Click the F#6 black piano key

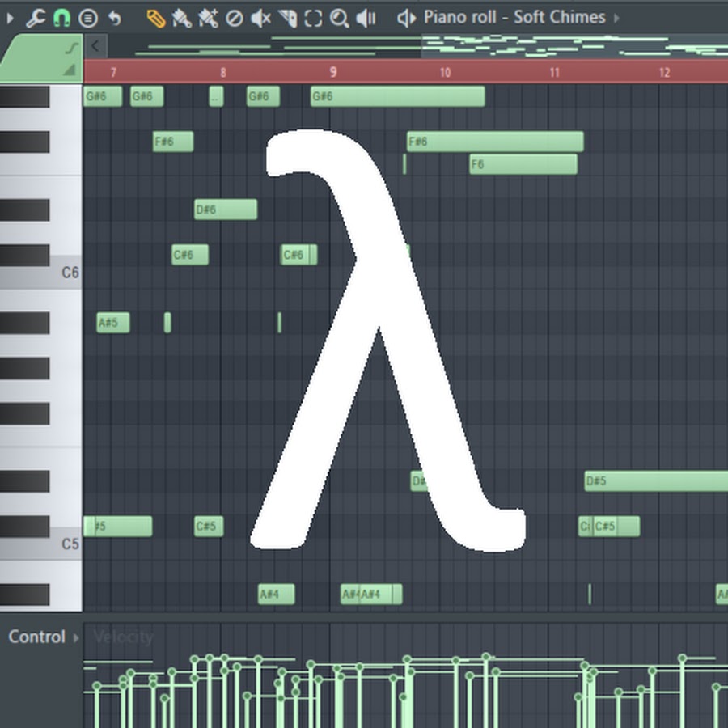(24, 142)
